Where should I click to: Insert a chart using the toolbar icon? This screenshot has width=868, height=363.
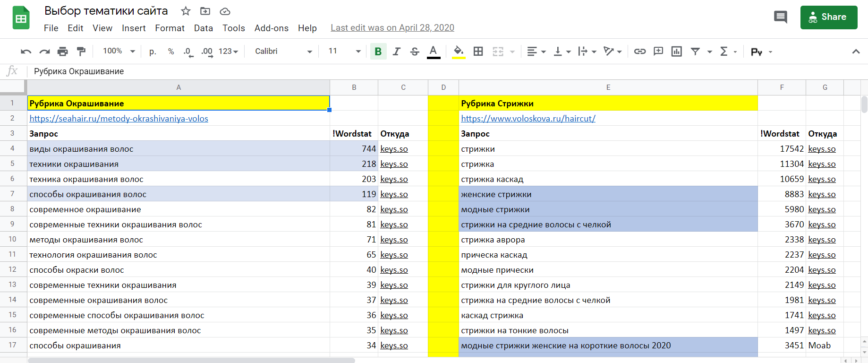point(676,52)
